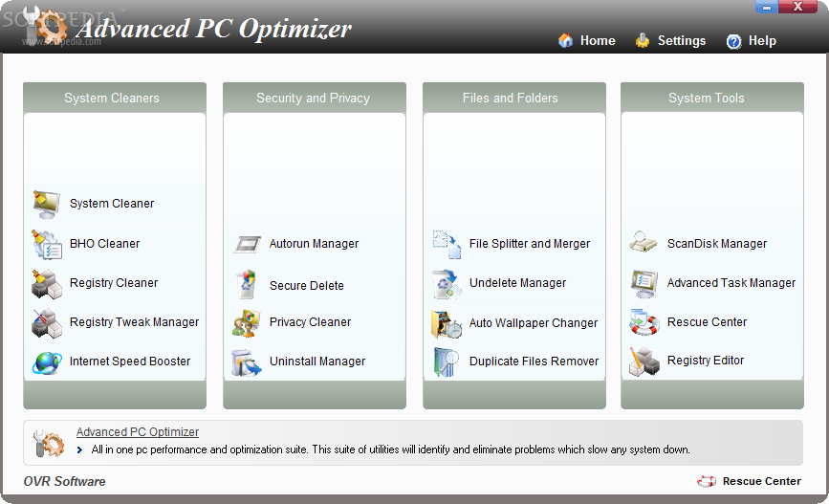The height and width of the screenshot is (504, 829).
Task: Click the Rescue Center label in footer
Action: pyautogui.click(x=762, y=481)
